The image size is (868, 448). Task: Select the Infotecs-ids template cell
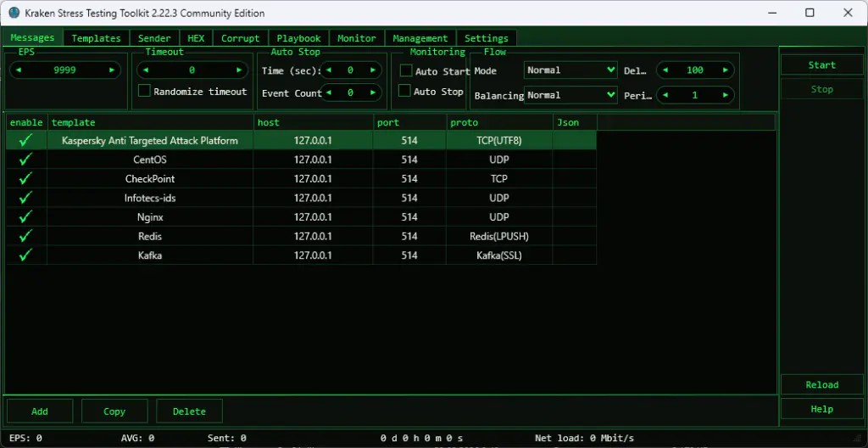(x=150, y=198)
